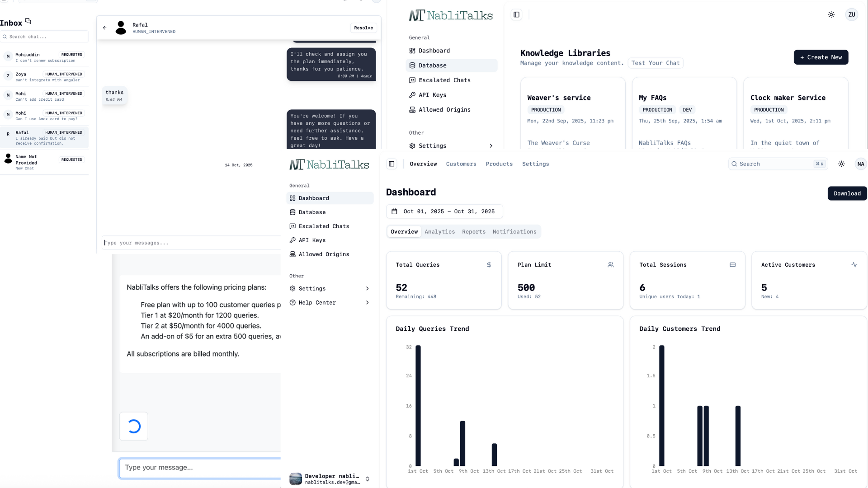Click the Create New button
Viewport: 868px width, 488px height.
pos(821,57)
